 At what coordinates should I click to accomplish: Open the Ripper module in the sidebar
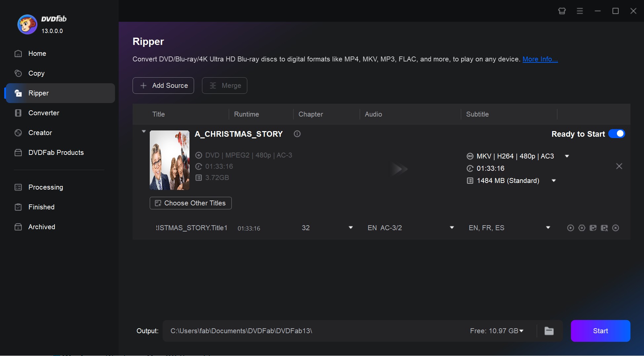(x=38, y=93)
